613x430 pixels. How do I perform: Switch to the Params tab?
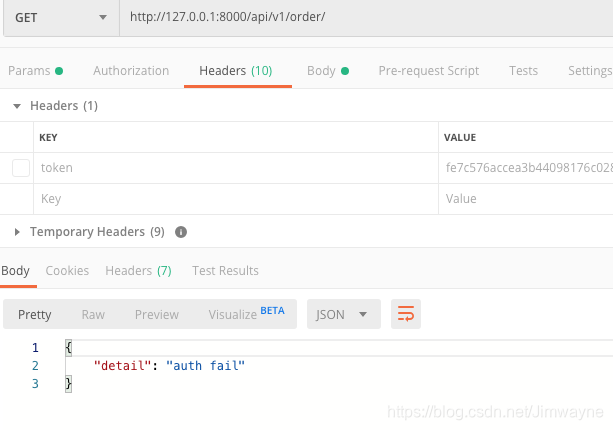point(35,71)
